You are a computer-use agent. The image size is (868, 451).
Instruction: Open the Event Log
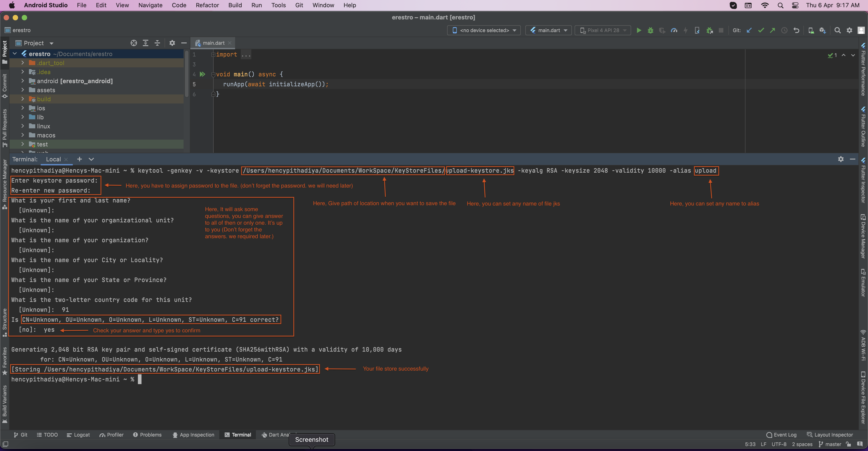tap(781, 435)
